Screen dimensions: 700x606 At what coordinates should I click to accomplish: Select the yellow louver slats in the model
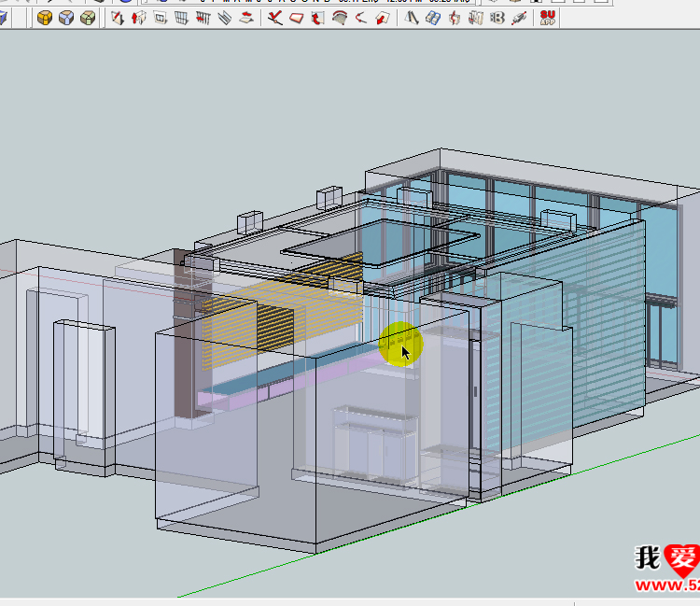282,313
